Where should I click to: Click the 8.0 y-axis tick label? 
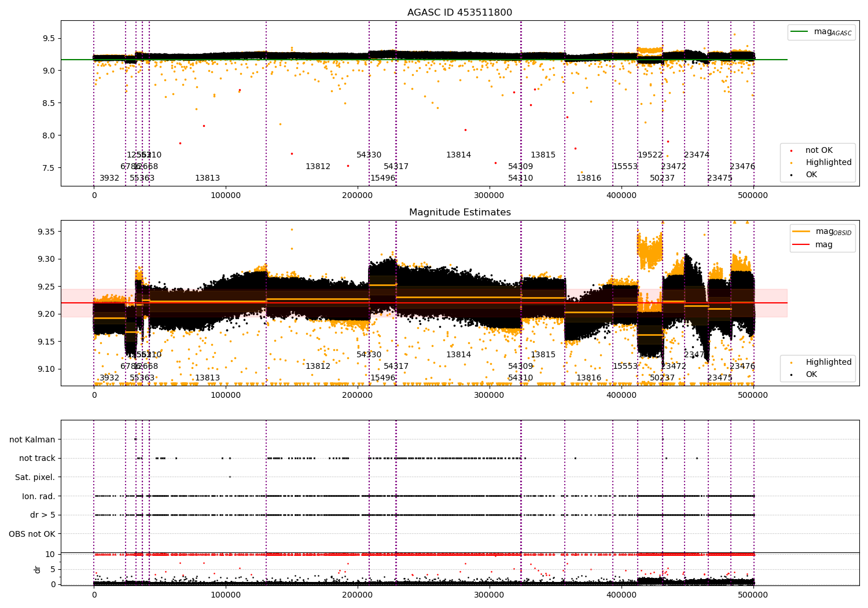coord(48,136)
